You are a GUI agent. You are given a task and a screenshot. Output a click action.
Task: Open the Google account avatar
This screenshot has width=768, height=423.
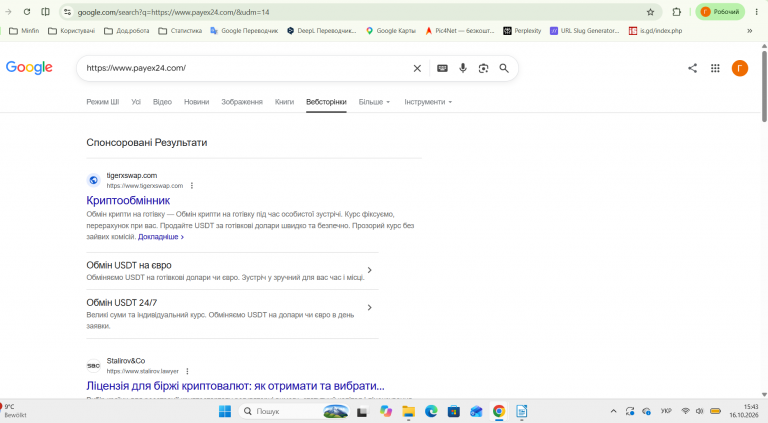[740, 68]
